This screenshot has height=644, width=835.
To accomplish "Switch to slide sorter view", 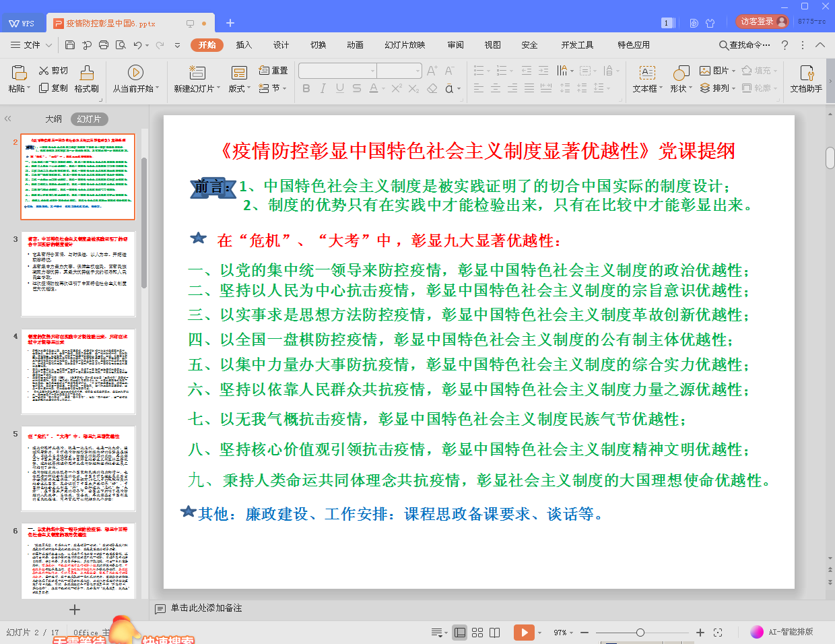I will pyautogui.click(x=477, y=633).
